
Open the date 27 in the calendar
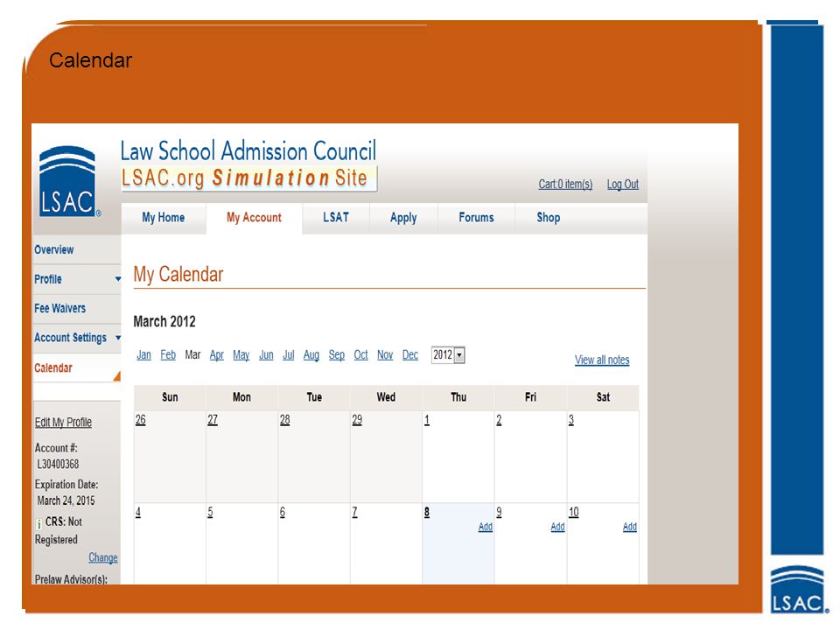coord(213,419)
